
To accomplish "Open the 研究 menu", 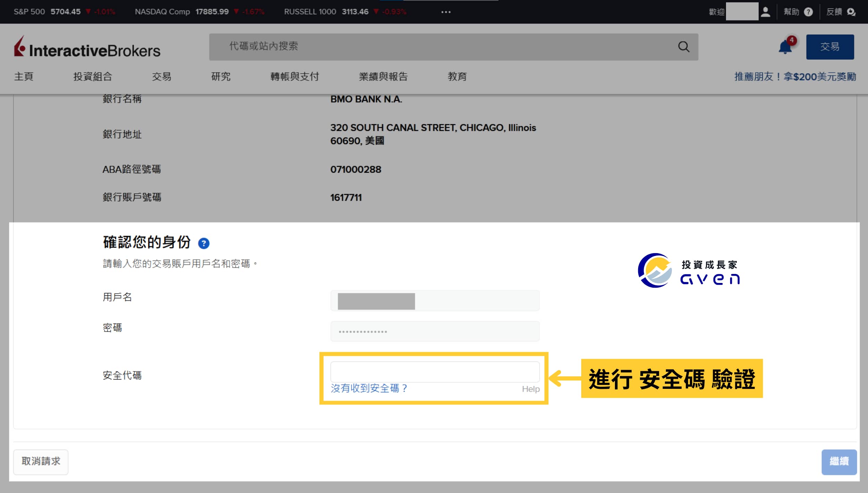I will (x=221, y=76).
